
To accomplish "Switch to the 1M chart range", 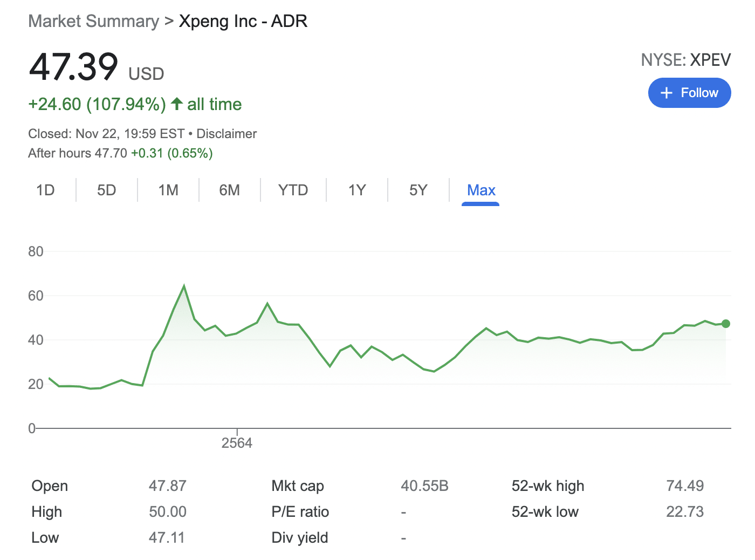I will click(168, 190).
